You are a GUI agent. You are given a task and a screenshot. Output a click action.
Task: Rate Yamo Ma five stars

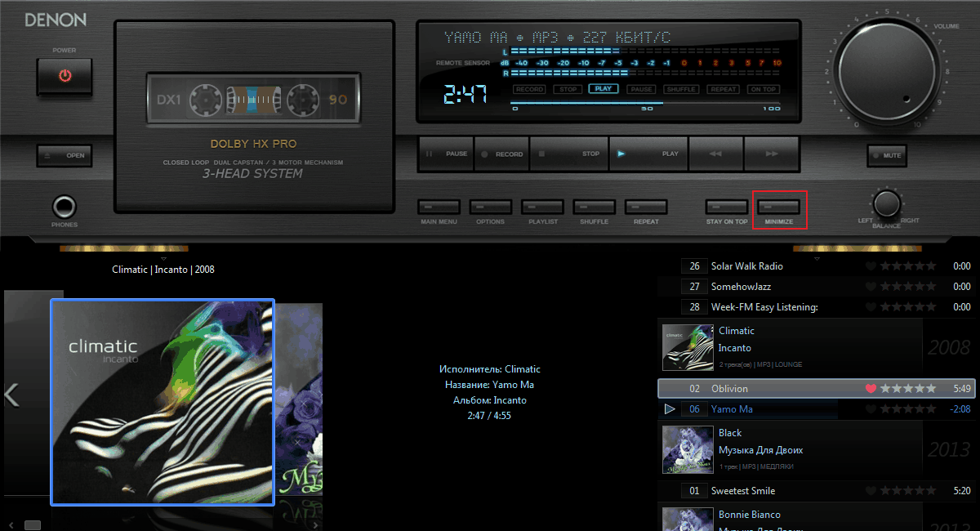[931, 409]
